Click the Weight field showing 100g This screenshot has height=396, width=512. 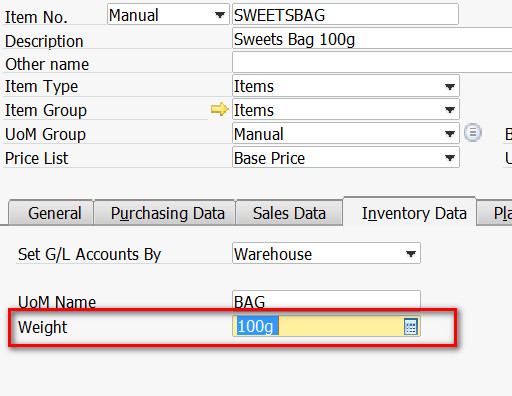pos(326,326)
